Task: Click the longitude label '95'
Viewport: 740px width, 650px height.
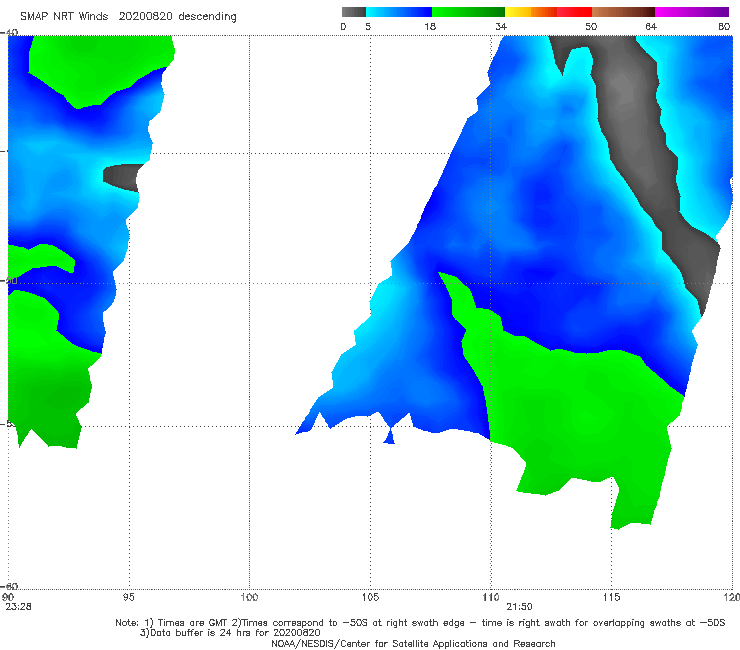Action: click(x=128, y=597)
